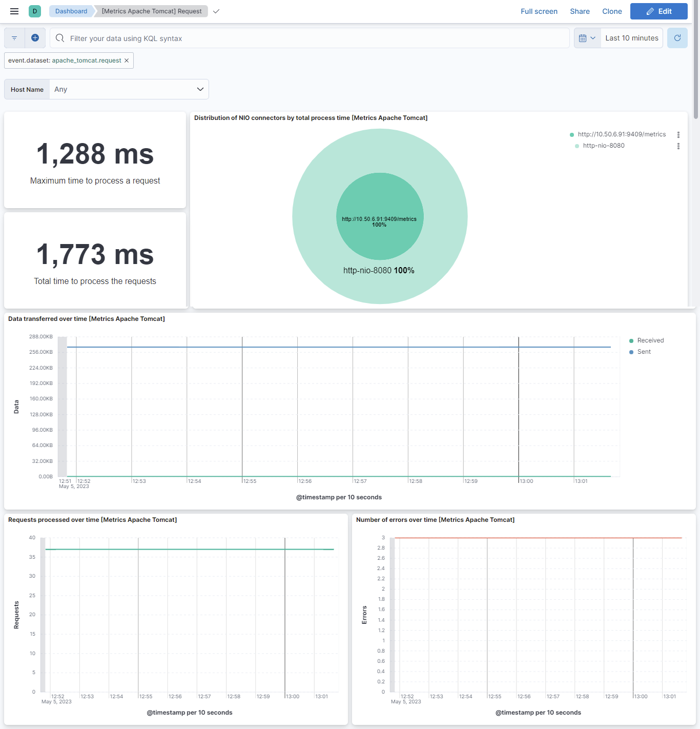
Task: Click the refresh query button
Action: pyautogui.click(x=677, y=38)
